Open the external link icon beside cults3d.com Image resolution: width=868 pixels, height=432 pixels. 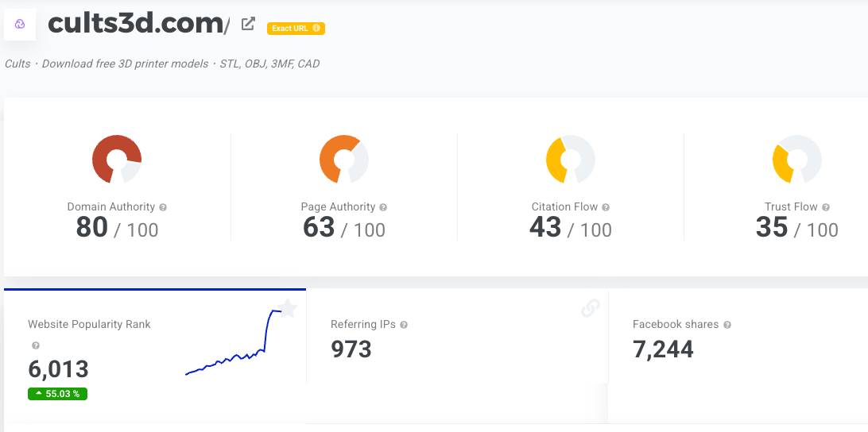coord(248,24)
